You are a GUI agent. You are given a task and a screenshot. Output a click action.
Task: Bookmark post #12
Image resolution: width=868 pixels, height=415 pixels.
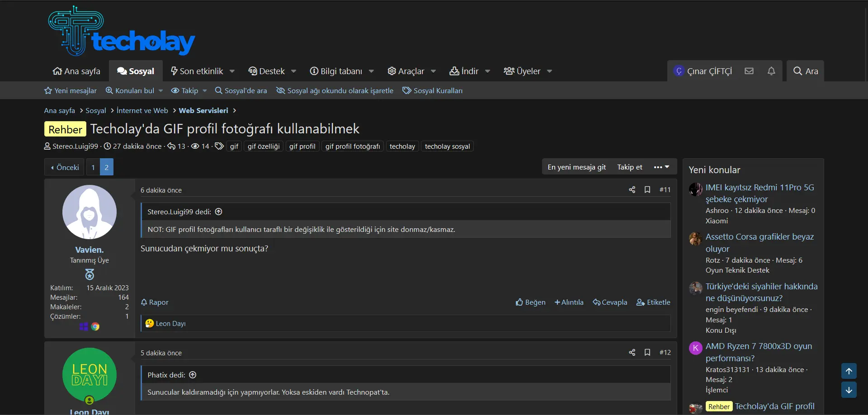[x=647, y=352]
